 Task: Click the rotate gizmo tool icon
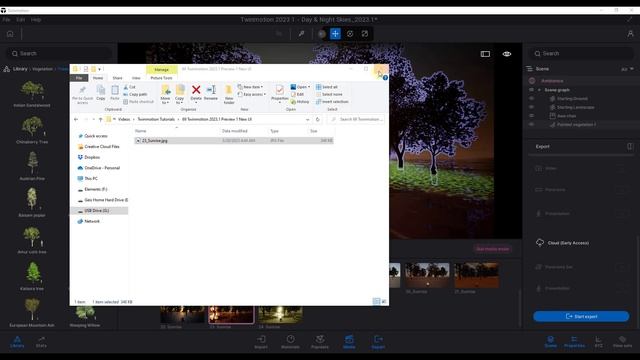click(350, 34)
